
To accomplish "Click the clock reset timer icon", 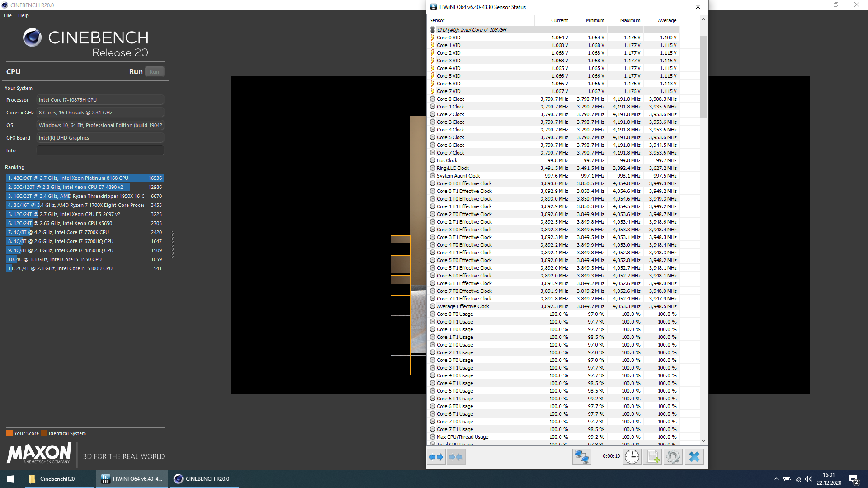I will [x=632, y=457].
